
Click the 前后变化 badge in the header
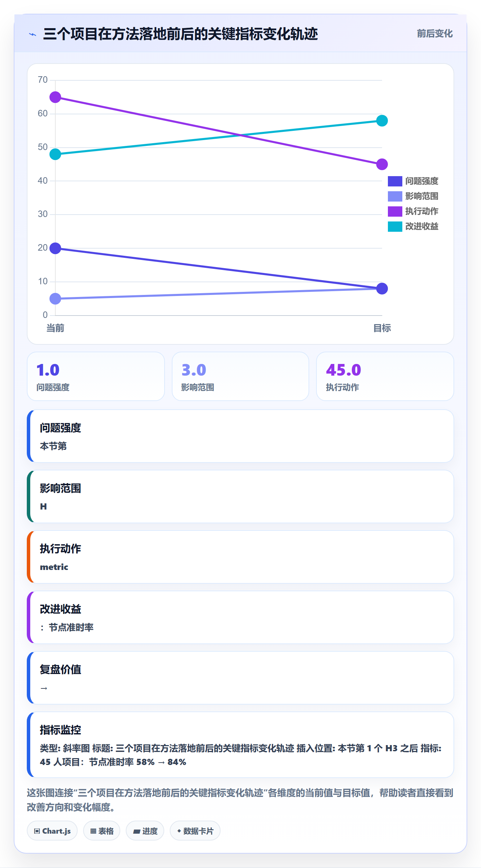coord(435,34)
